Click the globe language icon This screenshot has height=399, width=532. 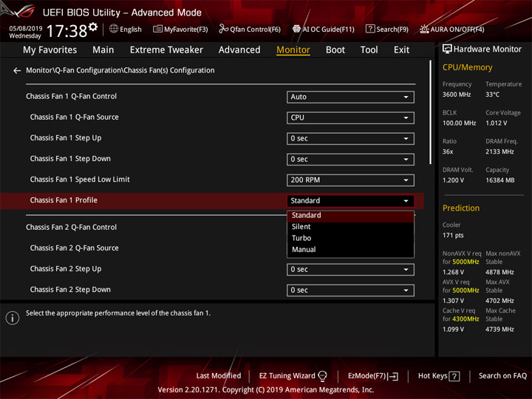114,29
